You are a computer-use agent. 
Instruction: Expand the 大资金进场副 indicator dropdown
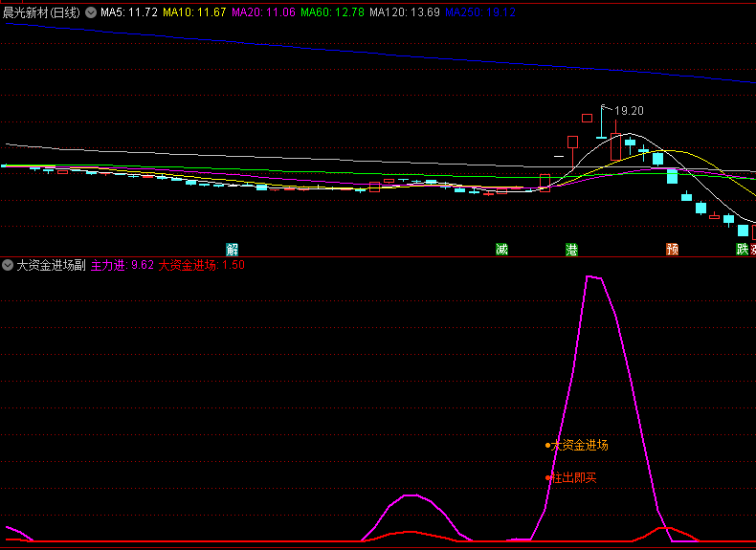[8, 265]
